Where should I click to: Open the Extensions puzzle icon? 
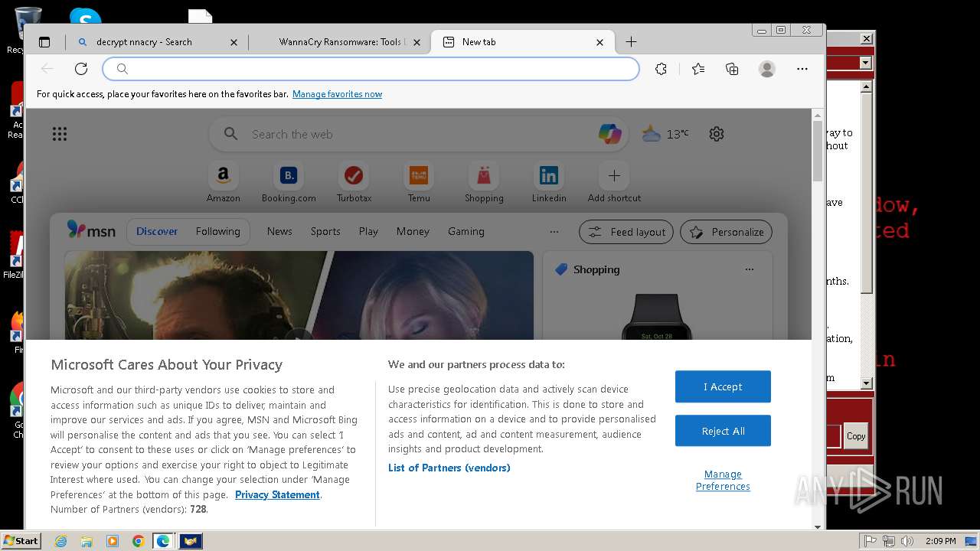pos(661,69)
